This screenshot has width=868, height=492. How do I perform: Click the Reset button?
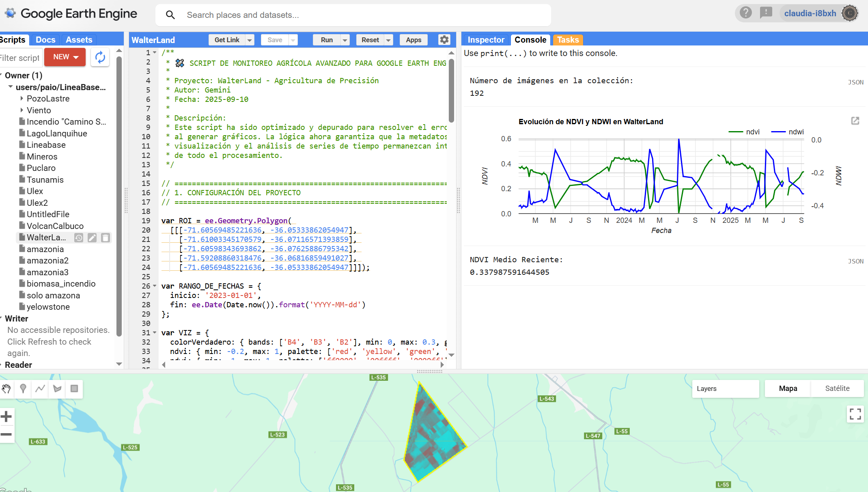click(x=370, y=40)
